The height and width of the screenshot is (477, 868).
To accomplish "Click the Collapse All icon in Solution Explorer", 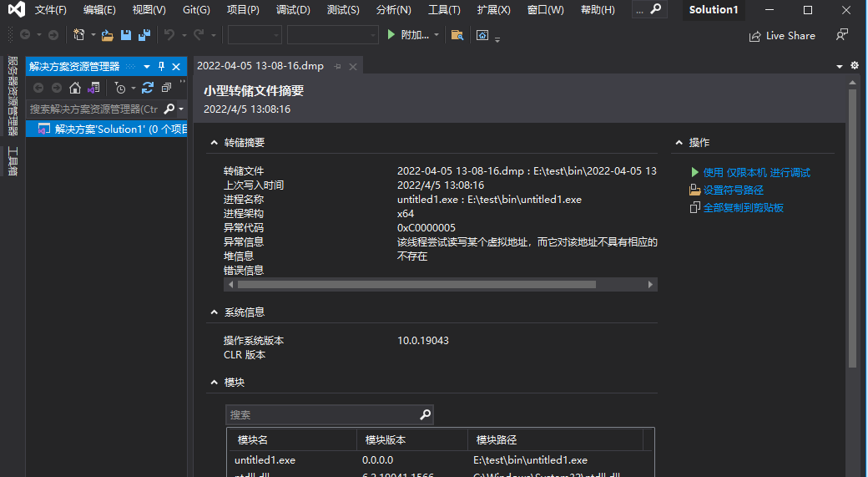I will [x=166, y=88].
